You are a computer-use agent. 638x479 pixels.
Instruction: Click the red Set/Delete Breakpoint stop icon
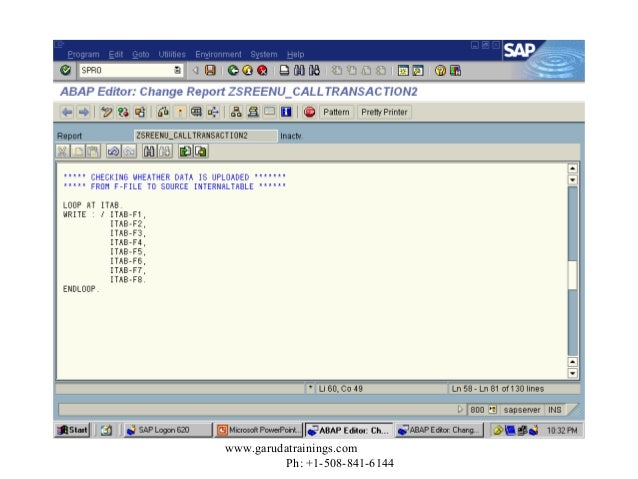click(x=309, y=112)
